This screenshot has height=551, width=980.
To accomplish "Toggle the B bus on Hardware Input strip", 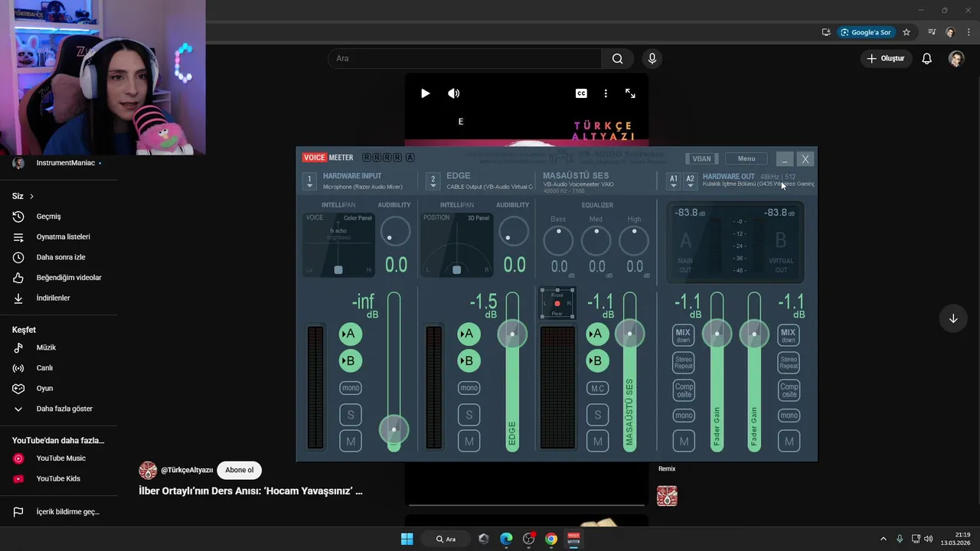I will tap(350, 361).
